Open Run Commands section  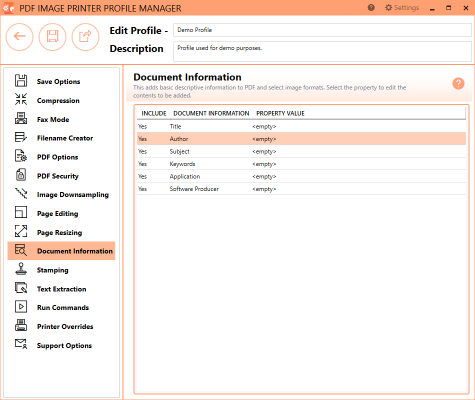tap(63, 308)
